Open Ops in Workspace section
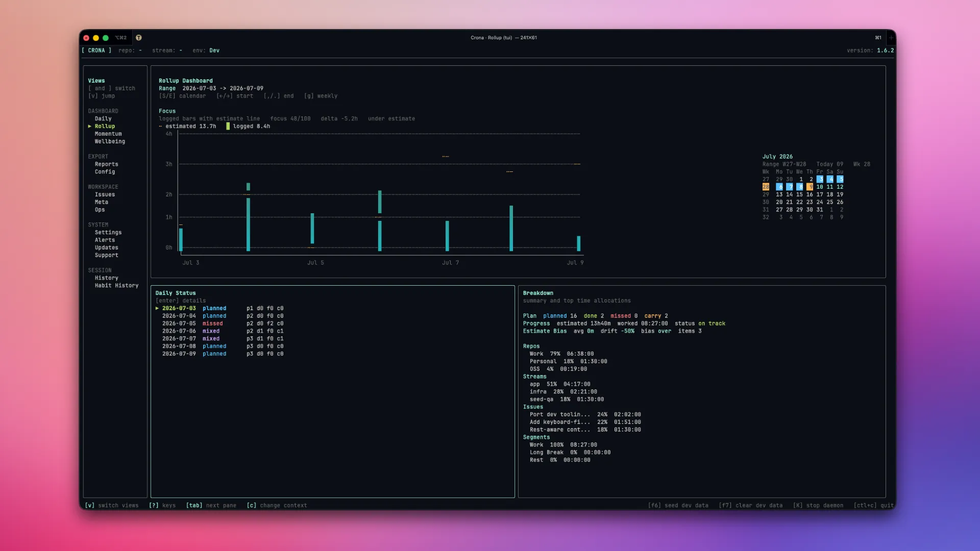980x551 pixels. (100, 210)
